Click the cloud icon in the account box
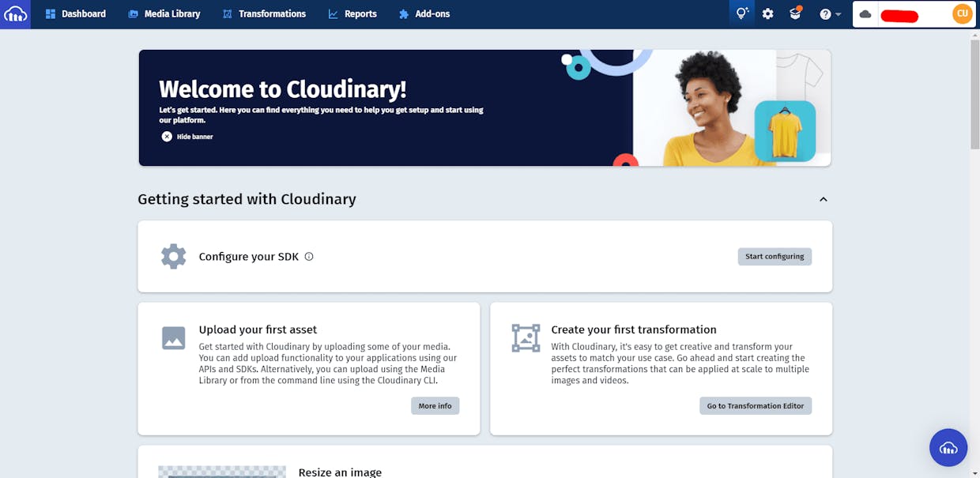 point(865,14)
